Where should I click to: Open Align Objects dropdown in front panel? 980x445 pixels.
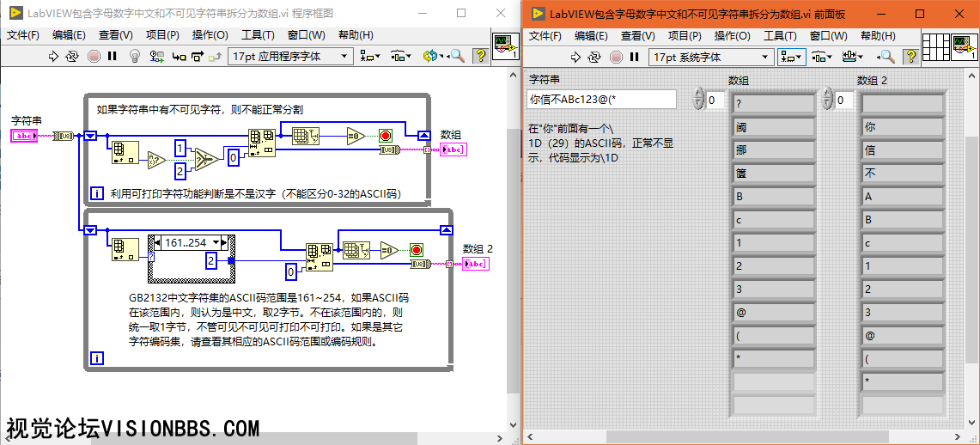(x=790, y=57)
